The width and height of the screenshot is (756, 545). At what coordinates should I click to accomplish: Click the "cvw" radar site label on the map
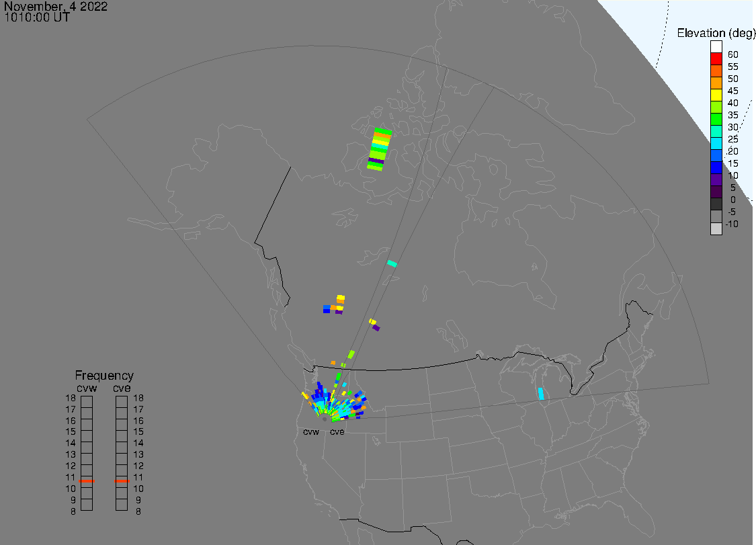point(311,431)
